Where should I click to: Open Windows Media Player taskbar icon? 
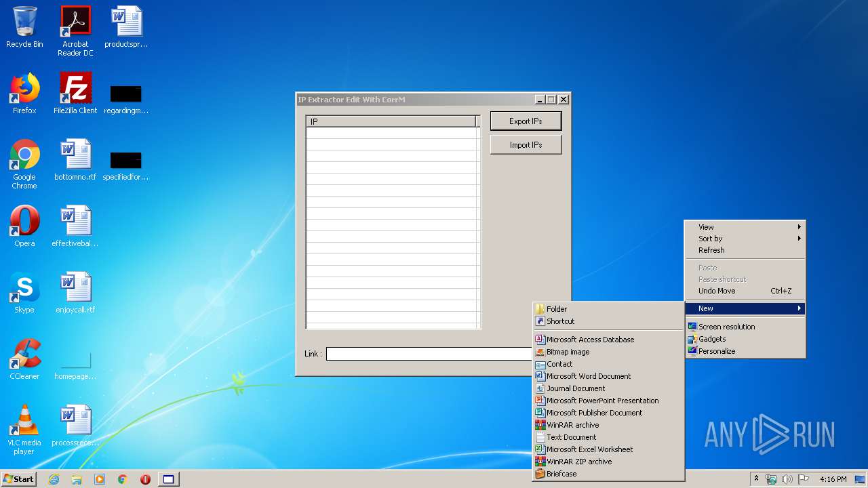coord(100,479)
